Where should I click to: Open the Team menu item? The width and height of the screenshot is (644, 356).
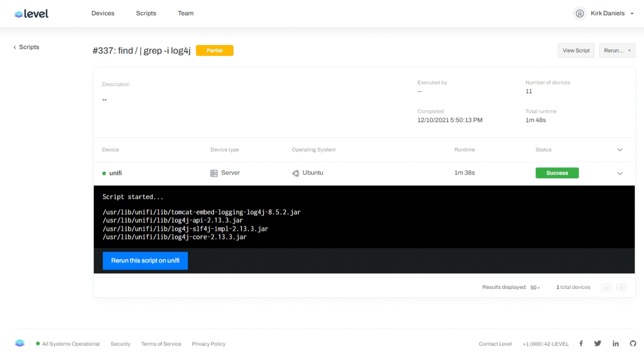coord(185,13)
